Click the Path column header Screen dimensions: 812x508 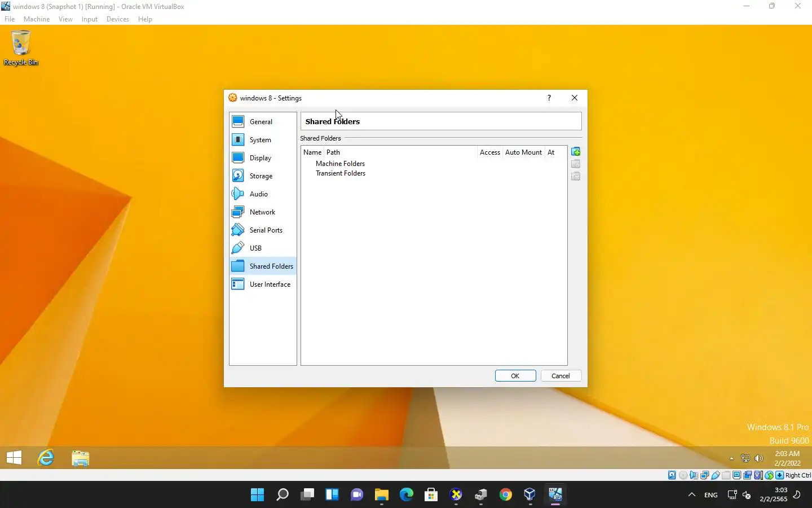[400, 152]
